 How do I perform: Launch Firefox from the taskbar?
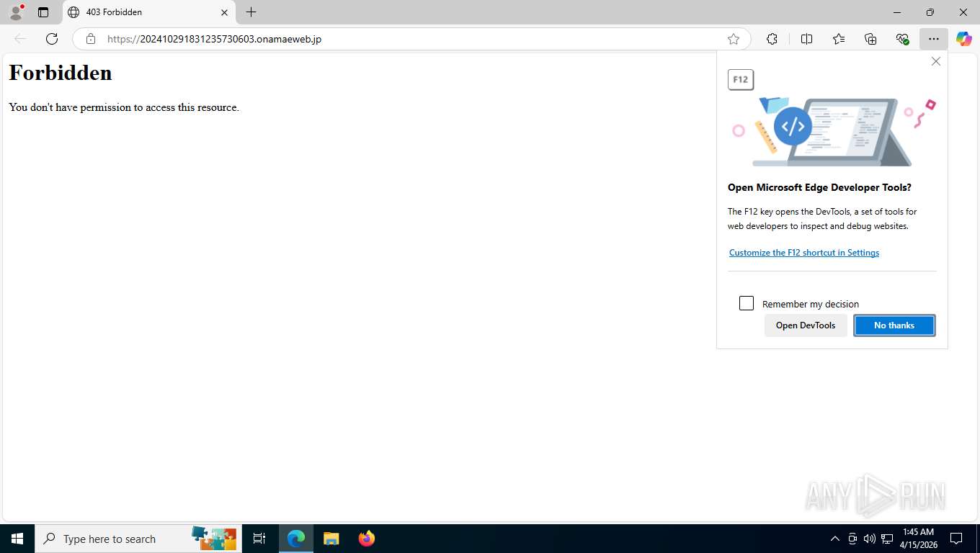[x=367, y=539]
